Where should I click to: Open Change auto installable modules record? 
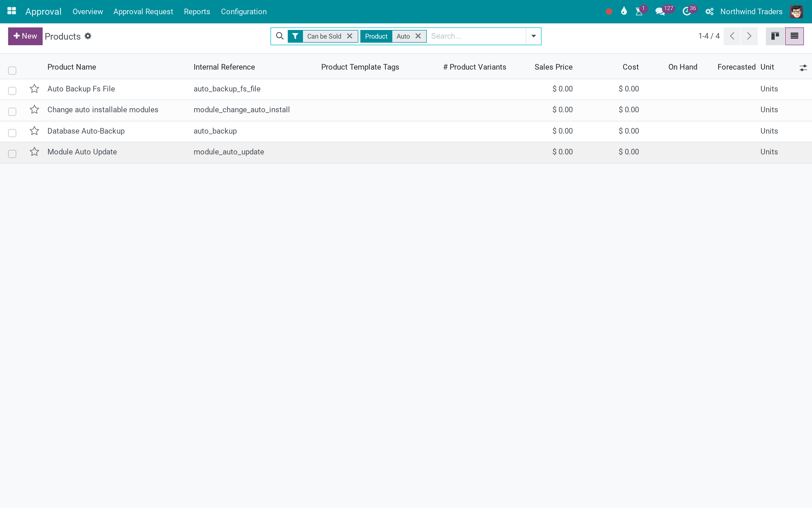pyautogui.click(x=103, y=109)
